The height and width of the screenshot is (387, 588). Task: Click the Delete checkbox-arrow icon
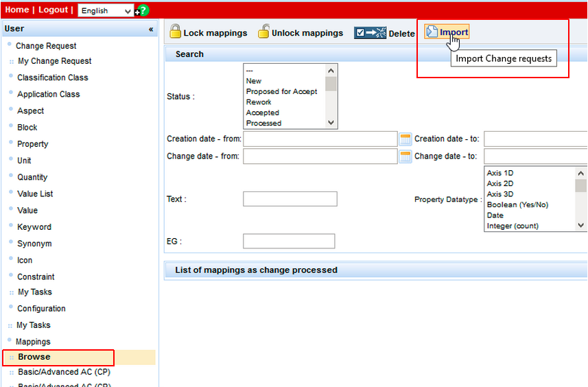[x=370, y=33]
